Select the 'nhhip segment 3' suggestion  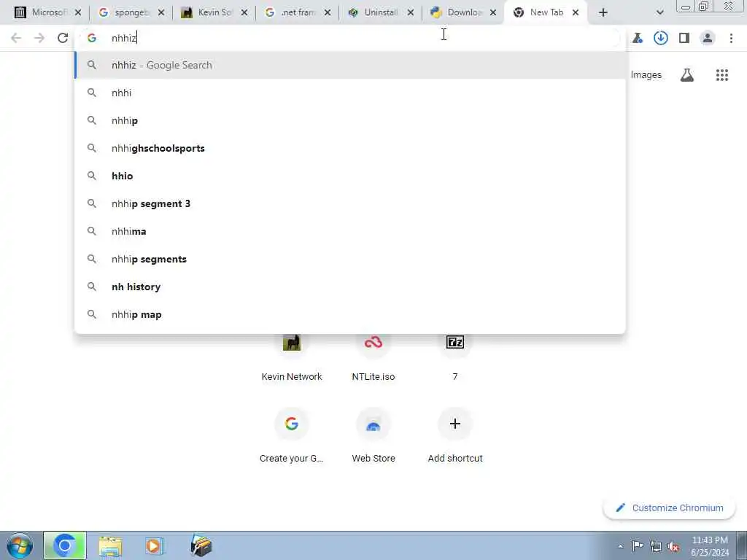point(350,204)
